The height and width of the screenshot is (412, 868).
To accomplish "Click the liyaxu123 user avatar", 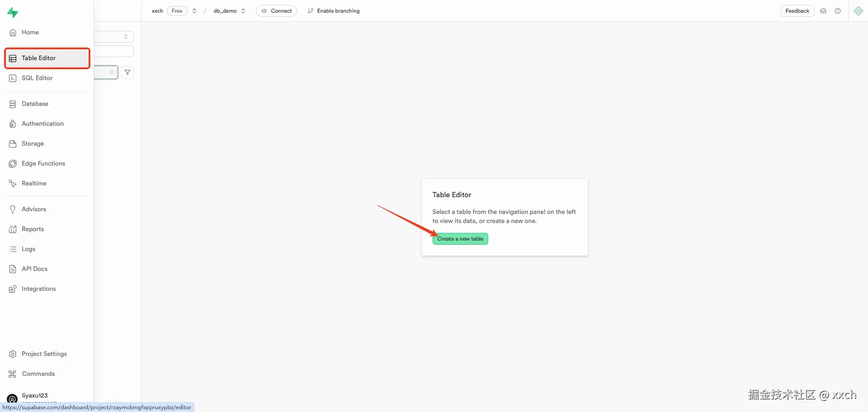I will 12,398.
